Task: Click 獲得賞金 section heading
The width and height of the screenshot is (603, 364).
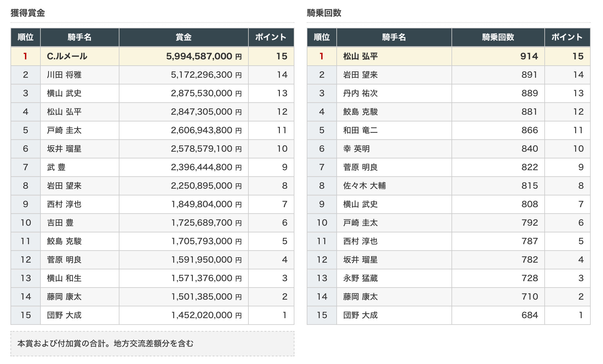Action: click(28, 13)
